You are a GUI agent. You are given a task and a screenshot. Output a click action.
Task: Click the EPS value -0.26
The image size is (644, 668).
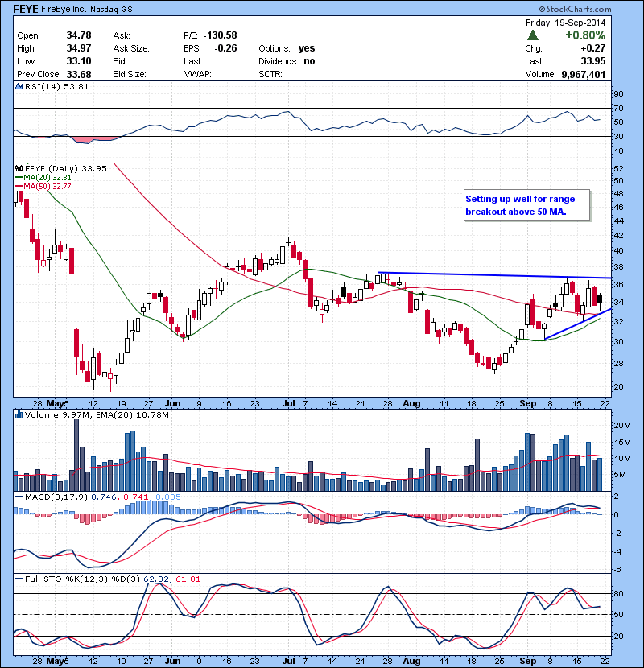[225, 48]
